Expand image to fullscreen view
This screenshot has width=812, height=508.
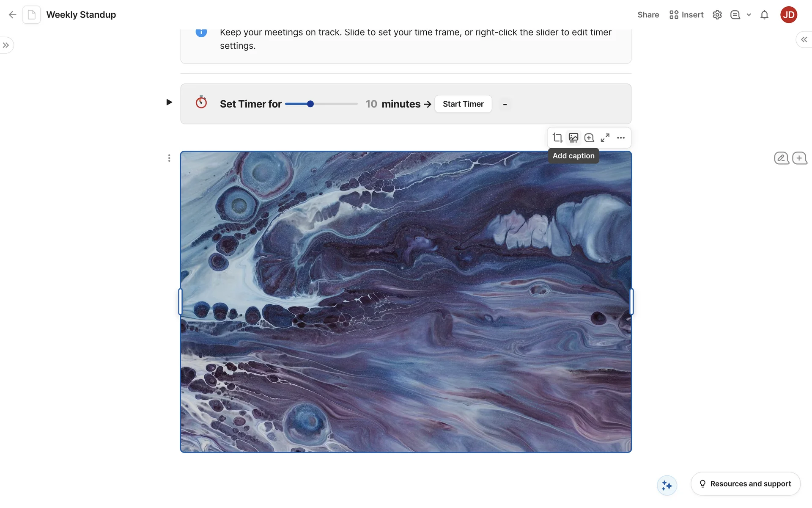click(605, 138)
